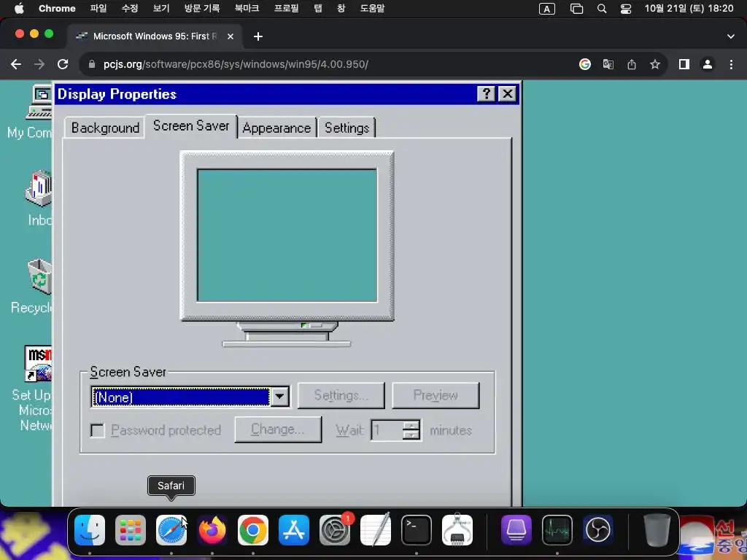This screenshot has height=560, width=747.
Task: Switch to the Background tab
Action: (x=105, y=128)
